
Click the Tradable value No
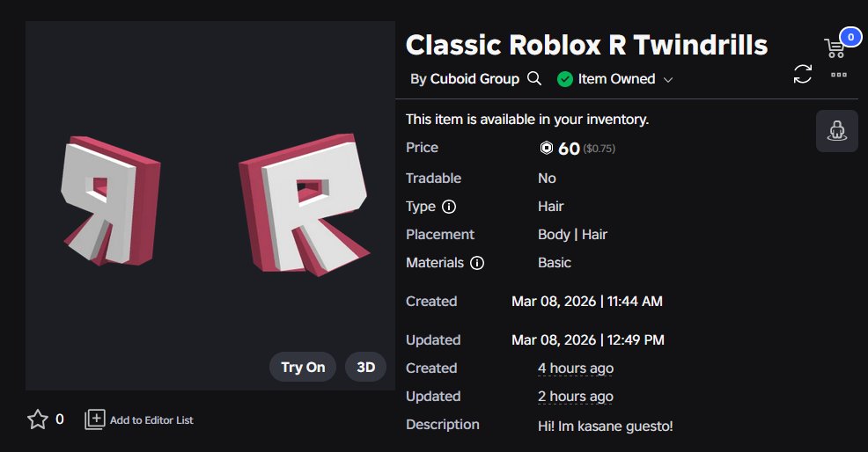(x=547, y=179)
